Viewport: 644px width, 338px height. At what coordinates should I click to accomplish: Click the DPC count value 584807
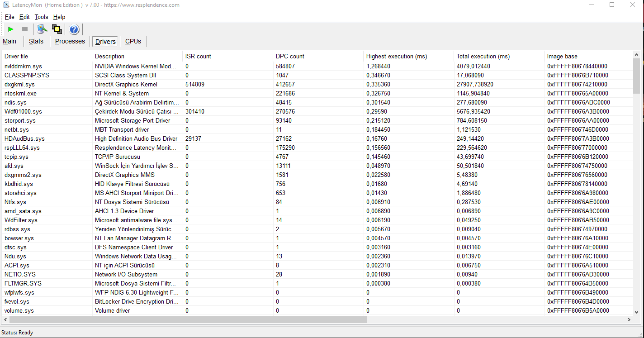pyautogui.click(x=285, y=66)
